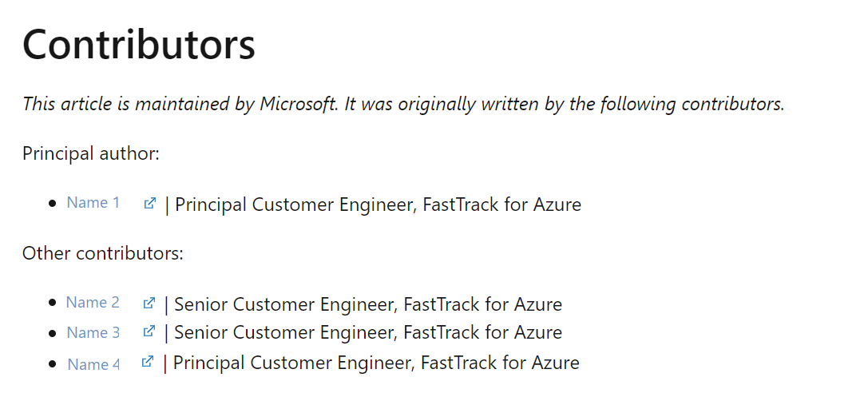Click the bullet point before Name 4
The image size is (868, 393).
[x=53, y=364]
